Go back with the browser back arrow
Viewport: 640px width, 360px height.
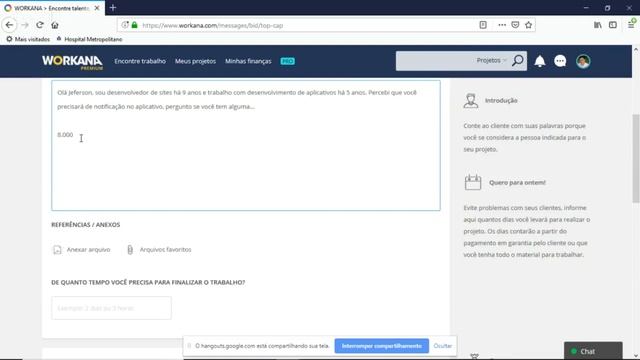coord(9,25)
